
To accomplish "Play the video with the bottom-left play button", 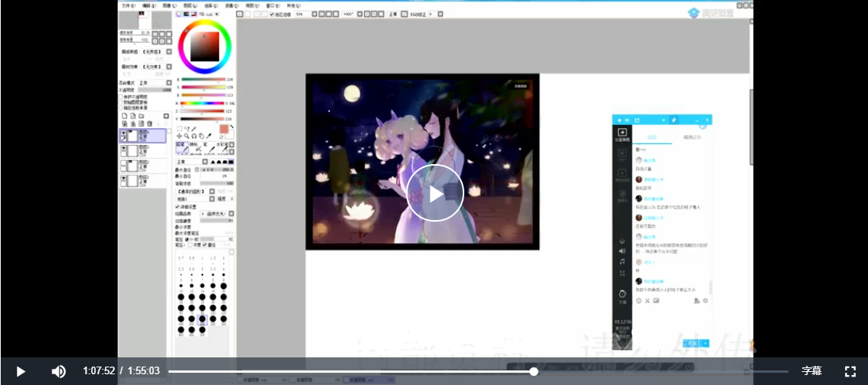I will (x=21, y=371).
